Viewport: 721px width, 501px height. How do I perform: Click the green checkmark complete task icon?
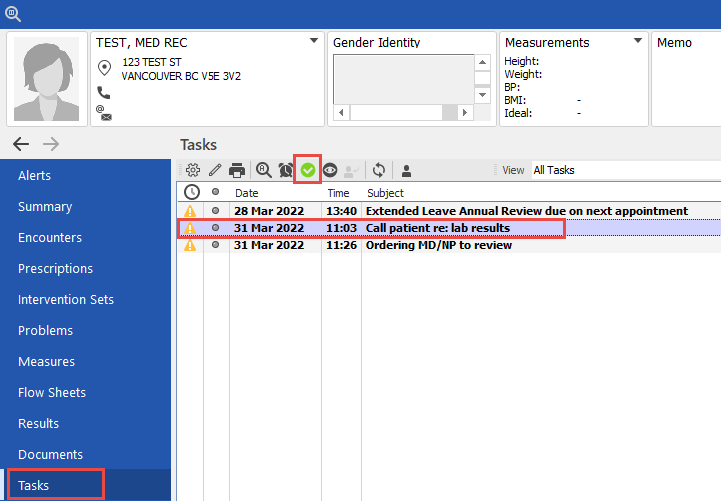pos(308,170)
